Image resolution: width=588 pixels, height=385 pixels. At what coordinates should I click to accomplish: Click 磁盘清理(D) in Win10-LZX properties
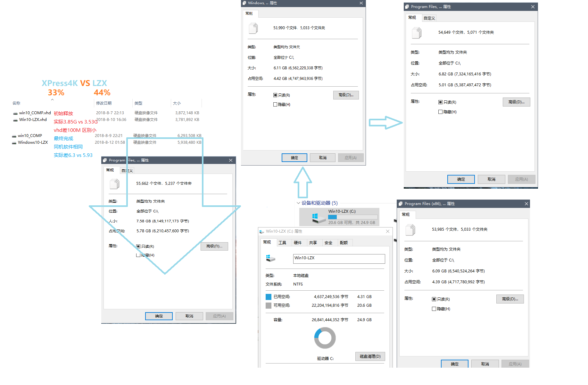pyautogui.click(x=370, y=356)
